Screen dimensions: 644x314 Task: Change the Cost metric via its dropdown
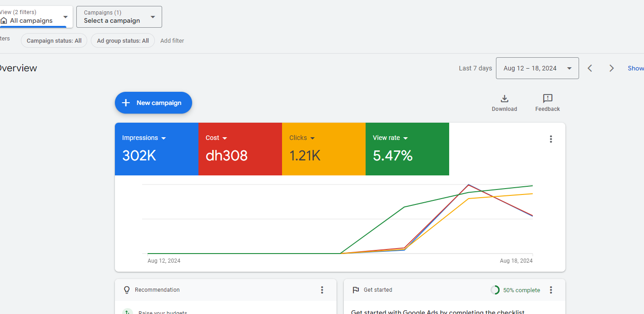[224, 138]
